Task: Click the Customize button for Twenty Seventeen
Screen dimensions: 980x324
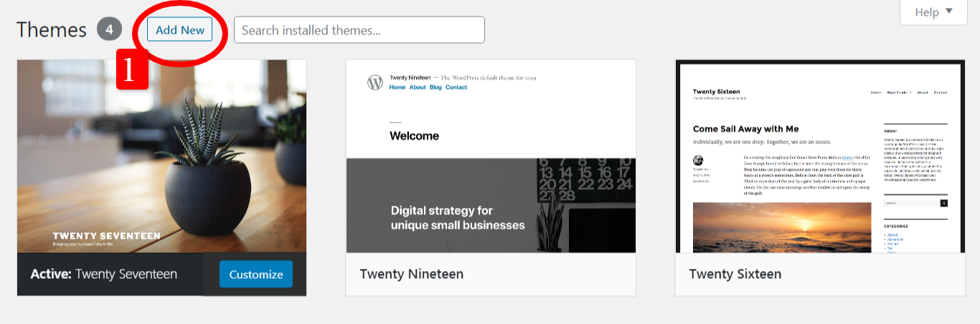Action: click(256, 275)
